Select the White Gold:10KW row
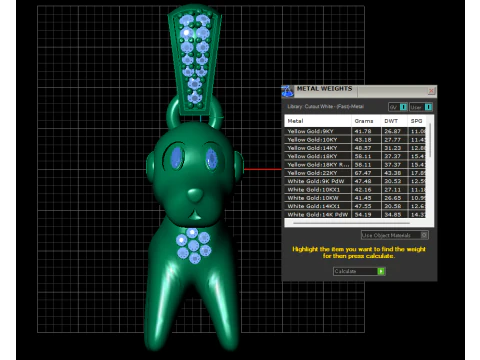Screen dimensions: 480x360 point(355,198)
